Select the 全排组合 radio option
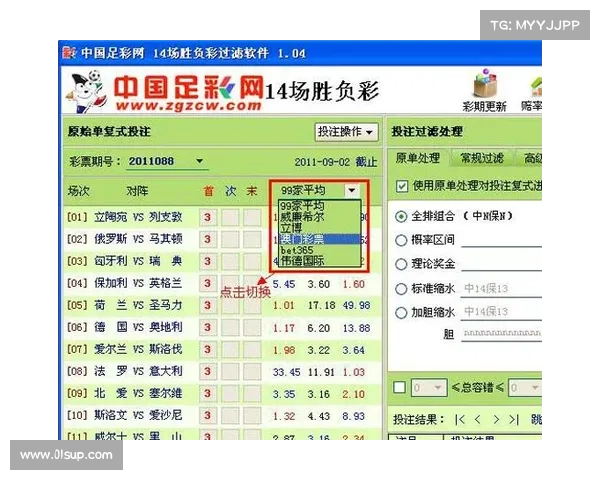 click(401, 217)
